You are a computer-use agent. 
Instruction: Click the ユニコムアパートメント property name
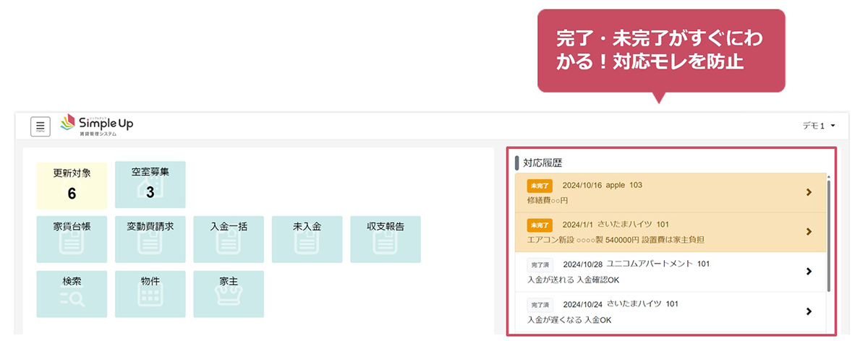pyautogui.click(x=650, y=264)
